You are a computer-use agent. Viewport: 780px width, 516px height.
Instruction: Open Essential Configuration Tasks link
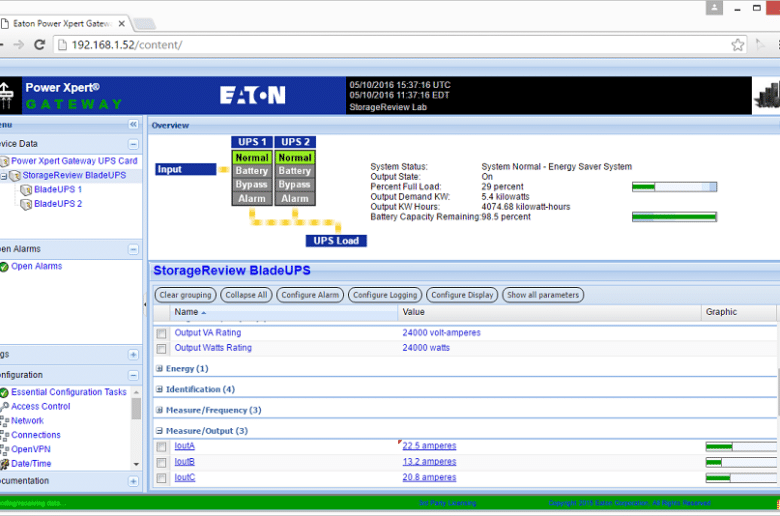pos(69,393)
